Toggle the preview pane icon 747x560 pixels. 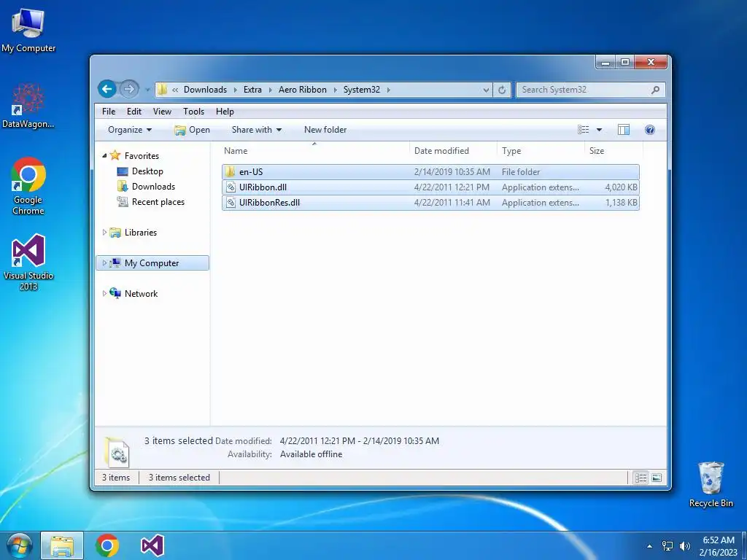(x=624, y=130)
